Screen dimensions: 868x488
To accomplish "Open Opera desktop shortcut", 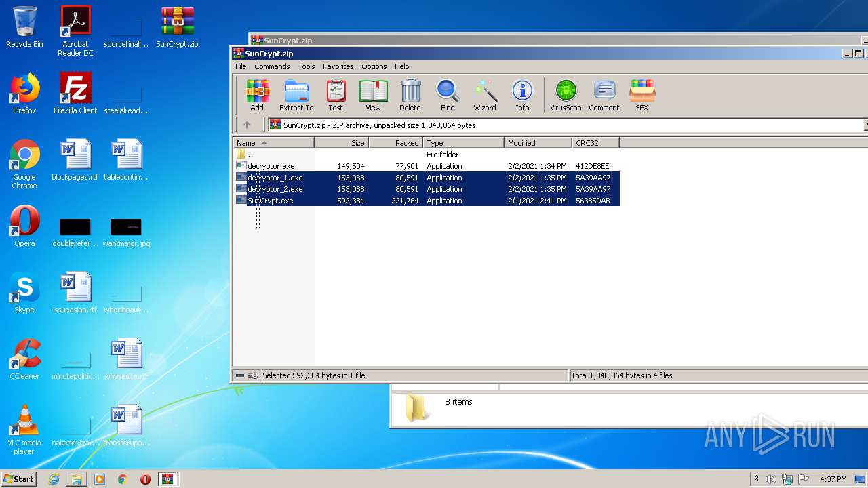I will point(24,226).
